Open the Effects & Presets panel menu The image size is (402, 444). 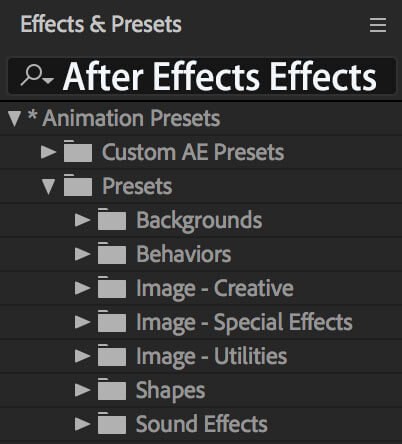pyautogui.click(x=378, y=25)
